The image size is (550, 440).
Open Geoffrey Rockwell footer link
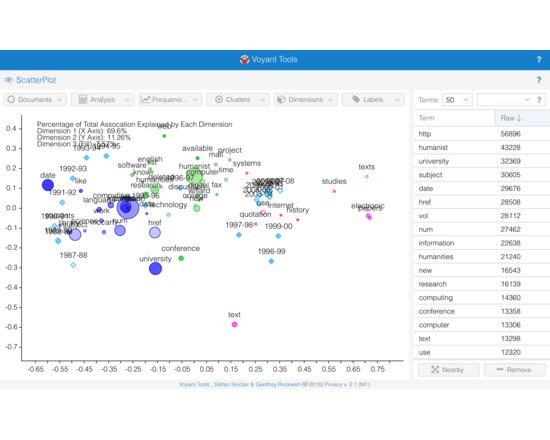(277, 384)
